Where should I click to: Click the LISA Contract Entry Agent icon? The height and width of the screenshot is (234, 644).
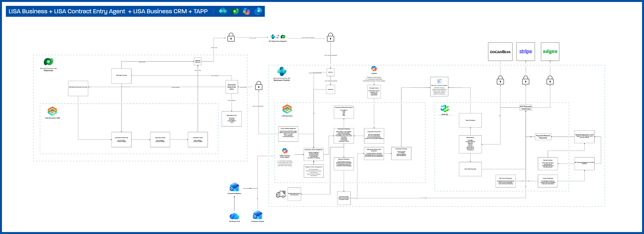click(x=285, y=151)
